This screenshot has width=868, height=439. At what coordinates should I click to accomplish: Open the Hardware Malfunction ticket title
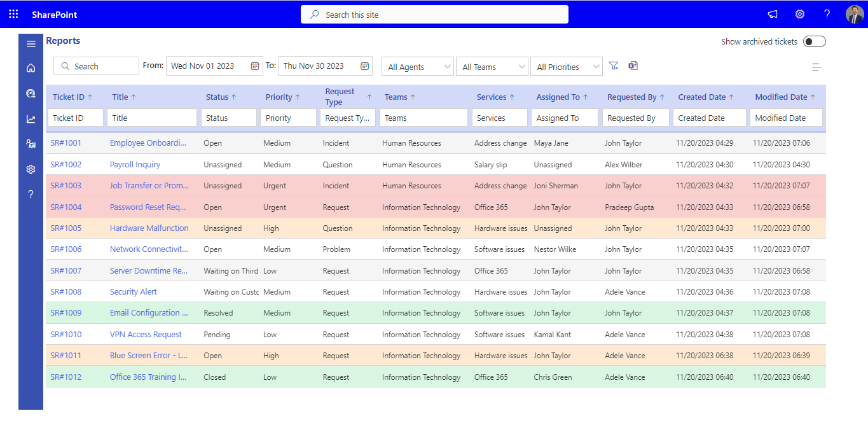[x=149, y=228]
